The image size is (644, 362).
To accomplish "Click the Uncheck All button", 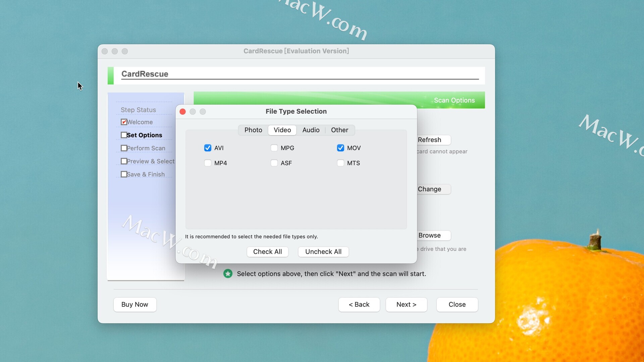I will (x=323, y=252).
